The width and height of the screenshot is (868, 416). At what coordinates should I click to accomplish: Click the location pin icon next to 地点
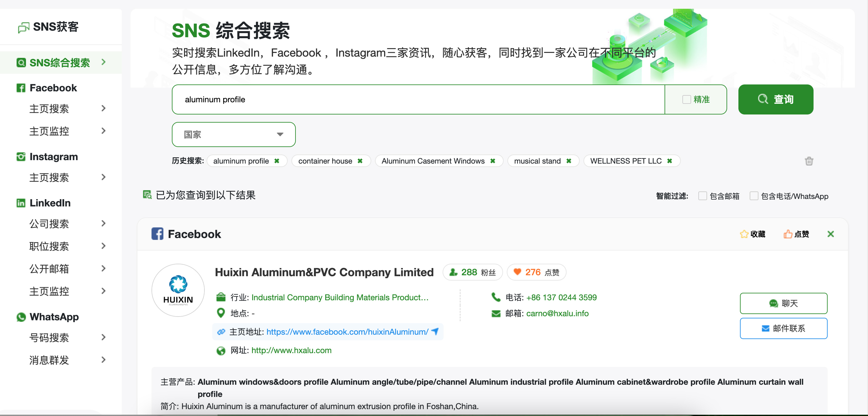221,313
